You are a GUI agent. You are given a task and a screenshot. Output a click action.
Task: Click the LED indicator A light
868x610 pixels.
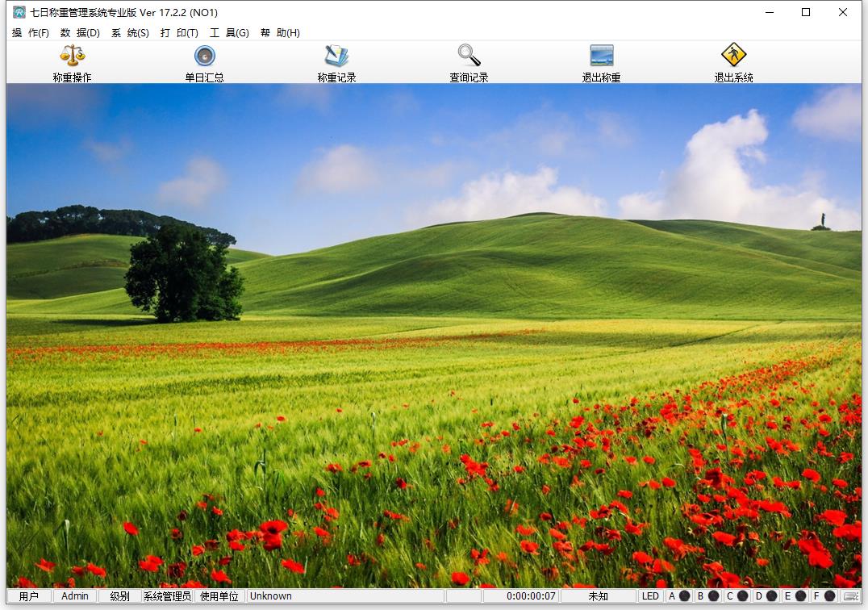pos(684,596)
